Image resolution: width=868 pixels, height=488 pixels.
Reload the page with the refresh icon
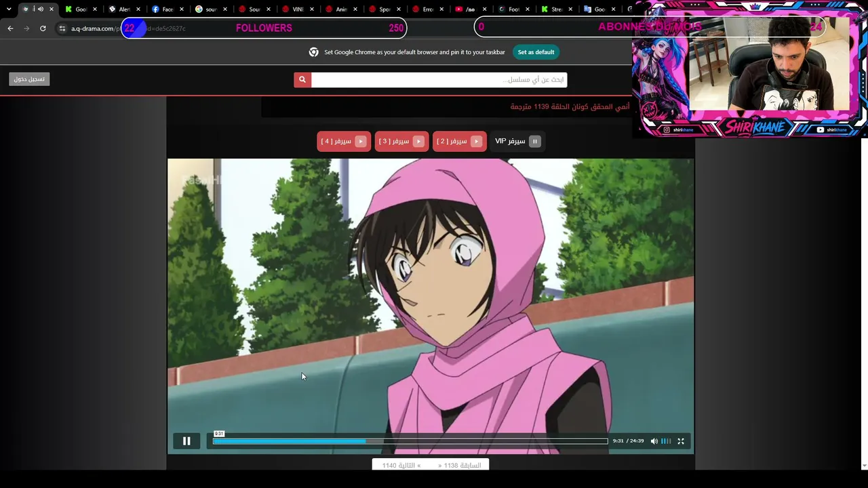[43, 28]
